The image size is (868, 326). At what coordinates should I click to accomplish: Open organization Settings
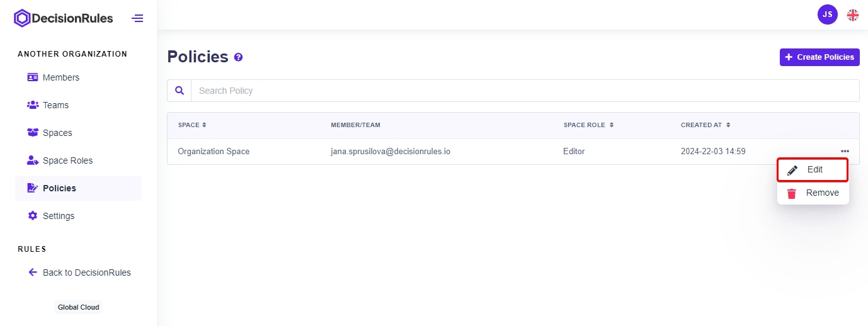pyautogui.click(x=58, y=216)
